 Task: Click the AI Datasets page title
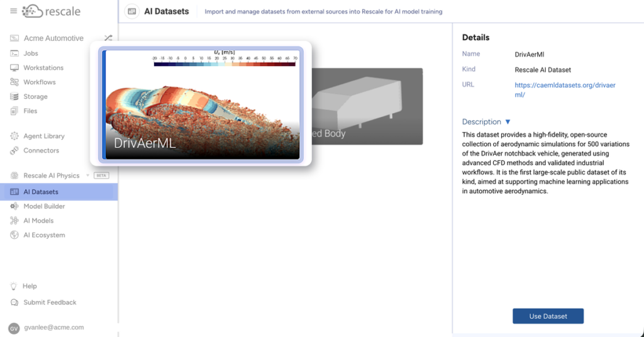click(166, 11)
